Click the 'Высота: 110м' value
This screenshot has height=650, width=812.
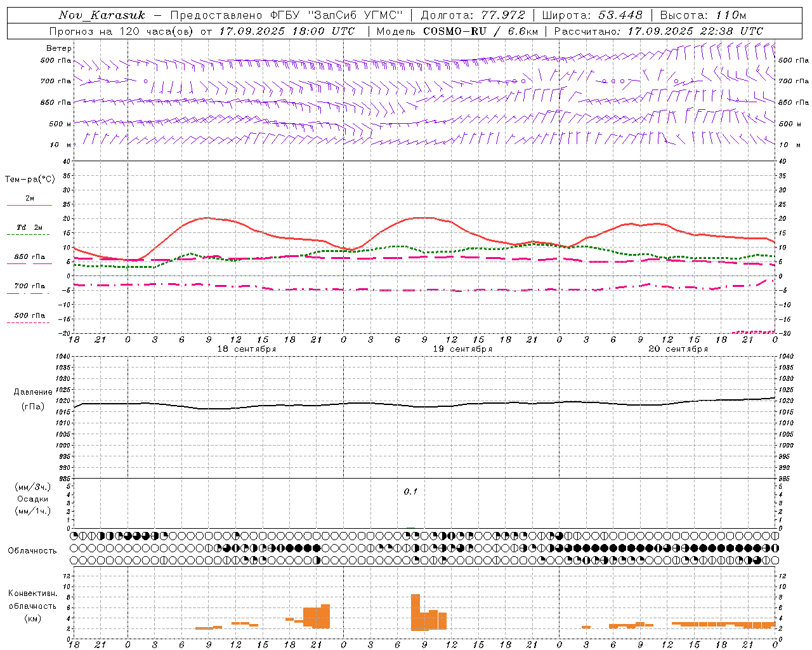tap(703, 15)
